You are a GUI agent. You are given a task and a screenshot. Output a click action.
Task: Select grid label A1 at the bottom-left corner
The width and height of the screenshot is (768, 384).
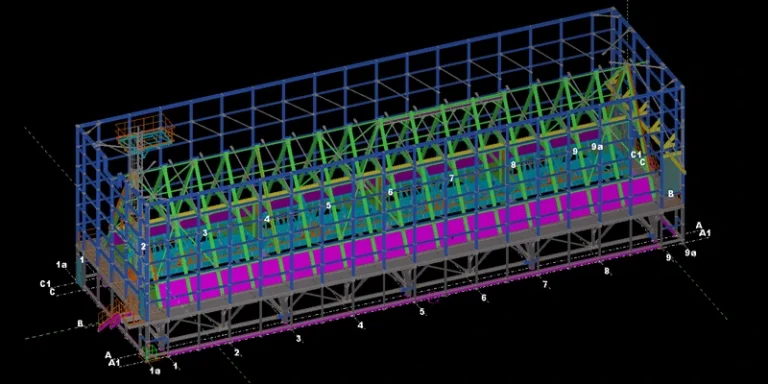pos(114,363)
